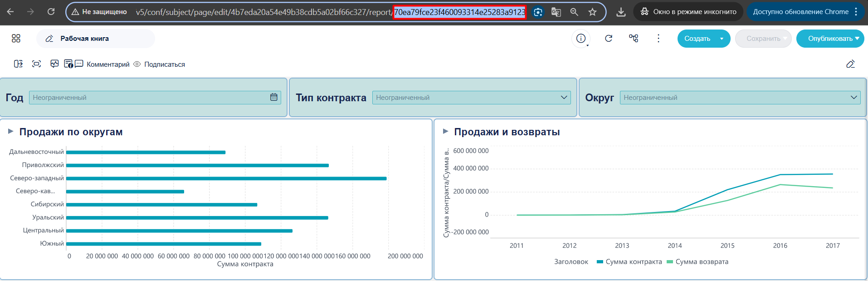Click the exit panel icon in toolbar
Image resolution: width=868 pixels, height=281 pixels.
coord(18,64)
